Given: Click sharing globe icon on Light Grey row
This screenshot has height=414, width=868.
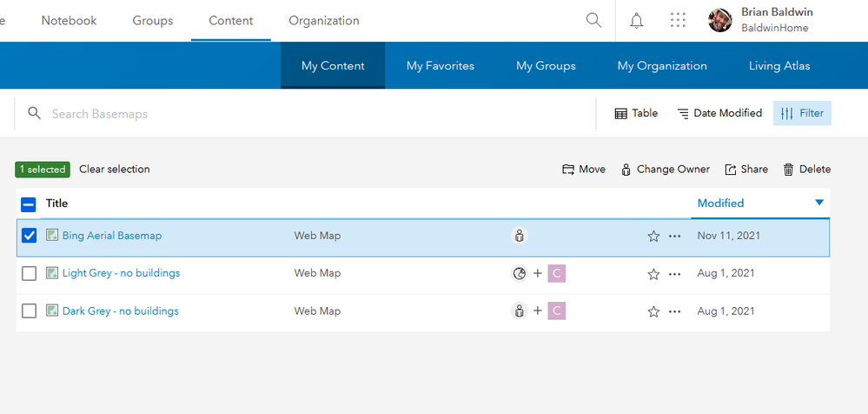Looking at the screenshot, I should click(x=519, y=273).
